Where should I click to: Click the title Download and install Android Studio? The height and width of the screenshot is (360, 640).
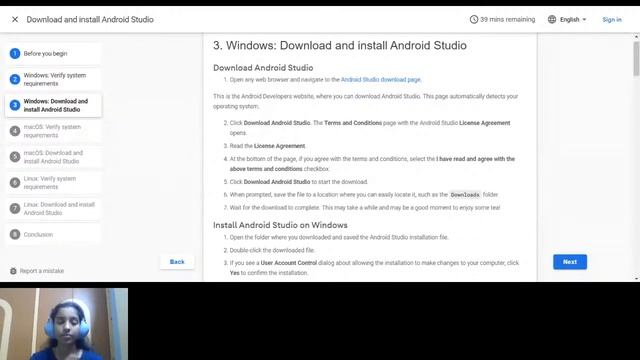click(x=90, y=19)
